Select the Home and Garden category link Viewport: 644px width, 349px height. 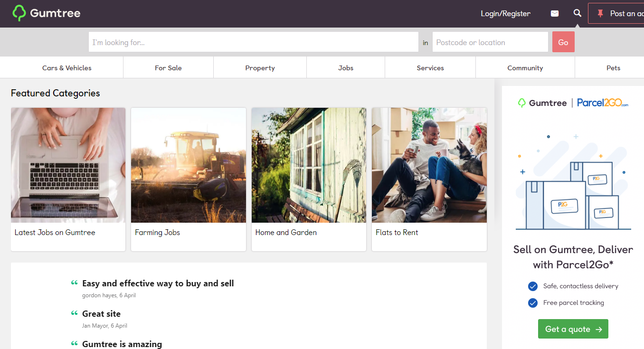point(286,233)
